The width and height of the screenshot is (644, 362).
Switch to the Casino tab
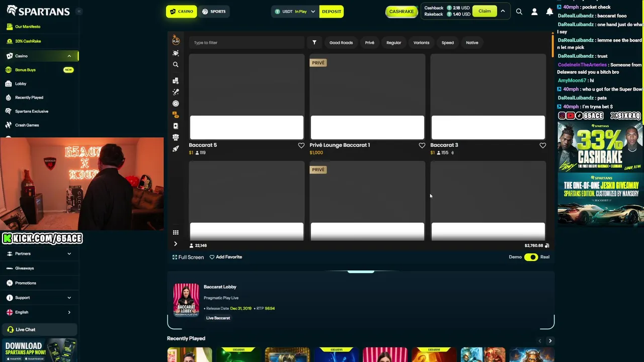[x=182, y=12]
